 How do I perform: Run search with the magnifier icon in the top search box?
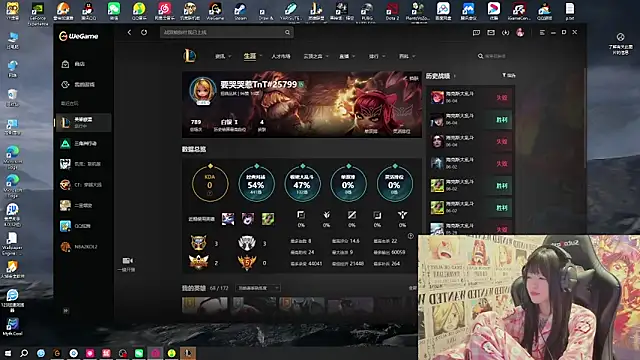[x=287, y=32]
